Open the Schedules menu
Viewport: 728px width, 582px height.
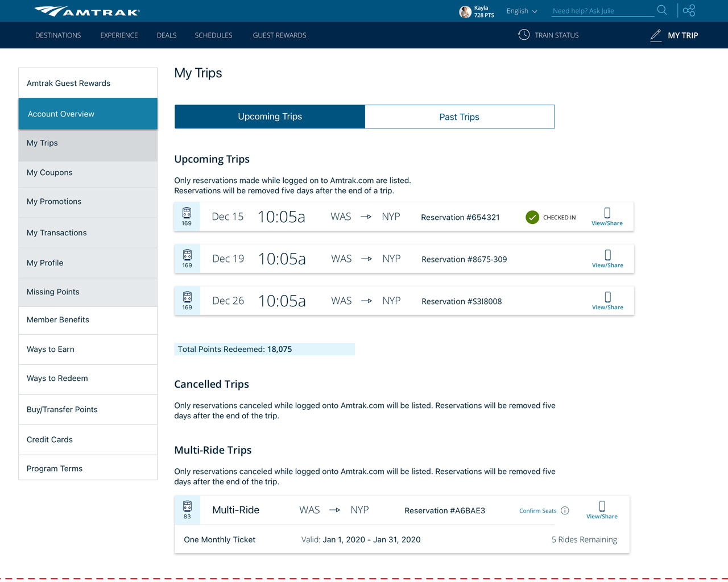click(213, 35)
